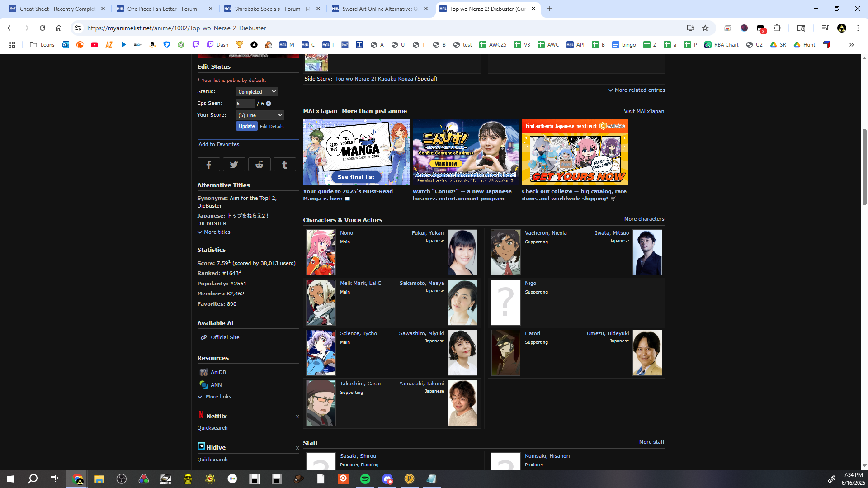The width and height of the screenshot is (868, 488).
Task: Open Edit Details link
Action: tap(272, 127)
